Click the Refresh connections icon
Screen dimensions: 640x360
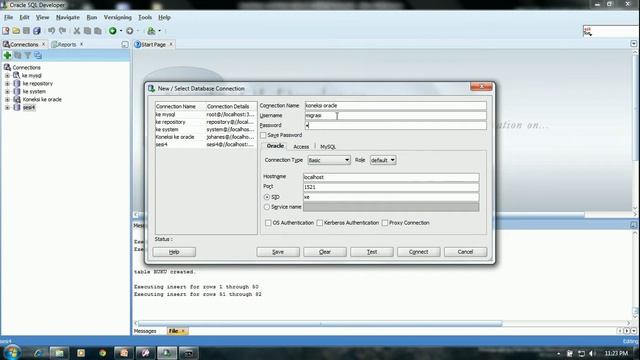coord(18,55)
